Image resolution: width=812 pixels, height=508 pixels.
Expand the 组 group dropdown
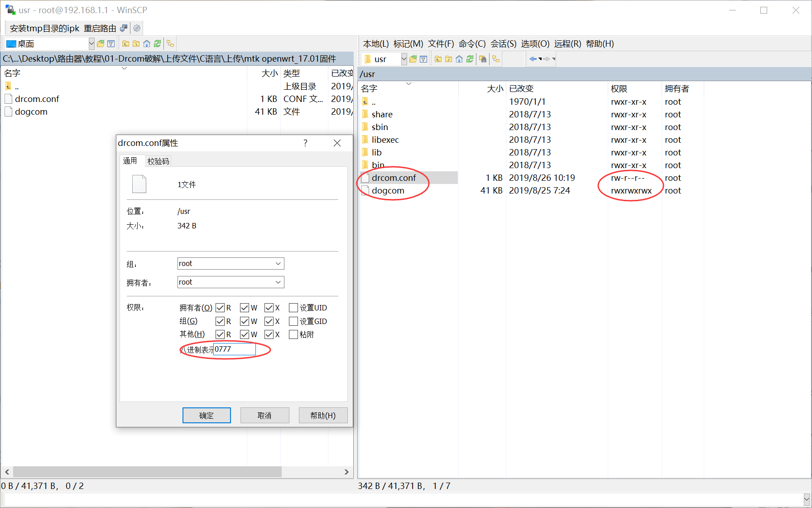click(x=278, y=264)
